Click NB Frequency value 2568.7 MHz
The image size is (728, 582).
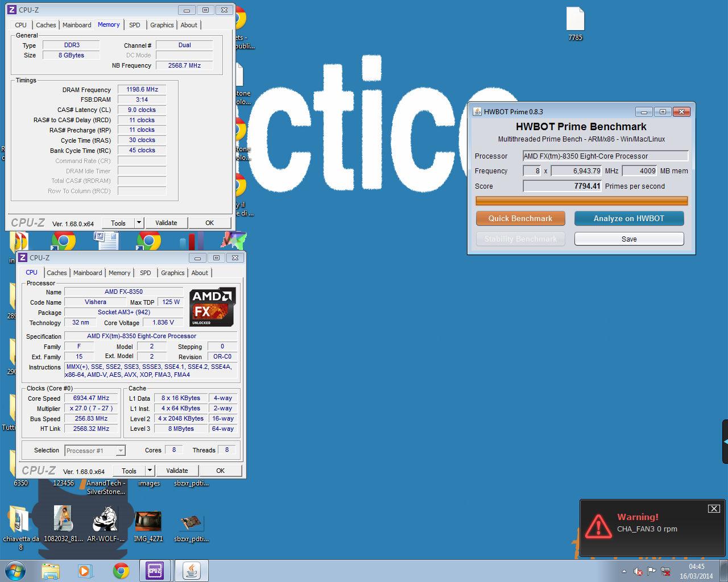pos(184,65)
